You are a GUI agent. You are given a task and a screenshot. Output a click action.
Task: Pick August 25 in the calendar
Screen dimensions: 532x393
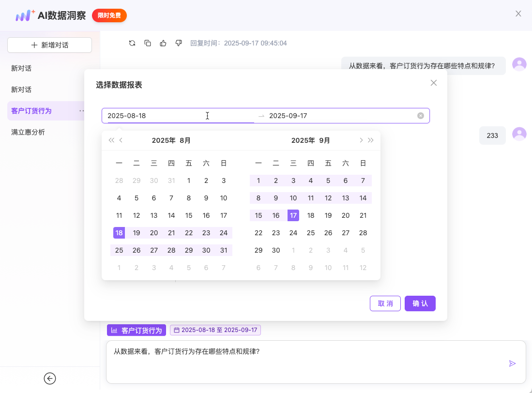(119, 250)
